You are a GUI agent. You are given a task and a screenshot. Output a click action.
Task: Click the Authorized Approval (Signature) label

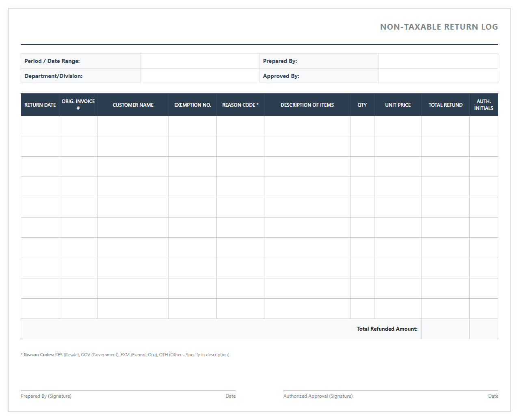click(318, 396)
